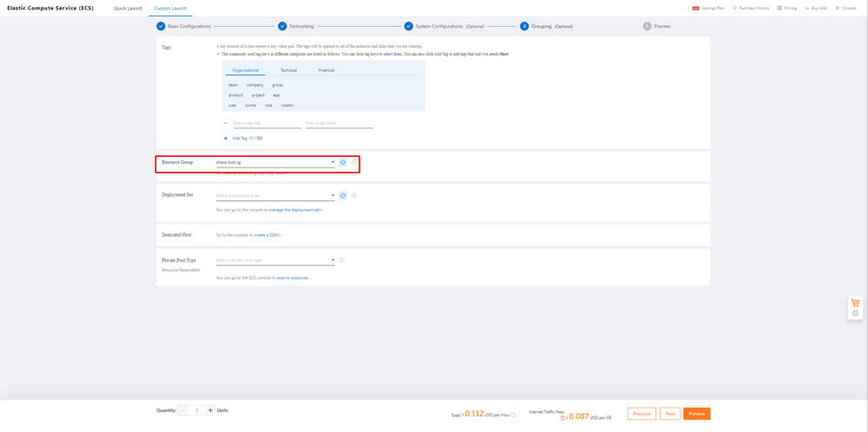Increase instance quantity with plus button

coord(210,410)
